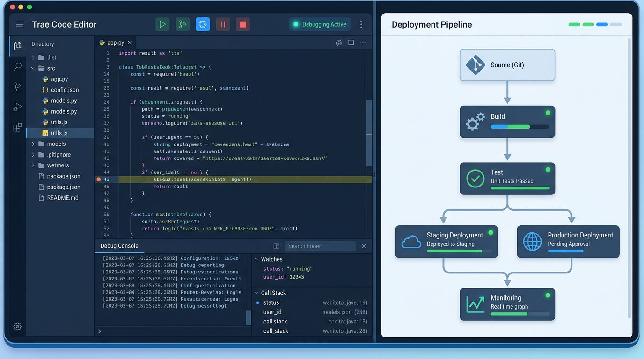Click the split editor icon above the code
Viewport: 644px width, 359px height.
click(x=351, y=42)
